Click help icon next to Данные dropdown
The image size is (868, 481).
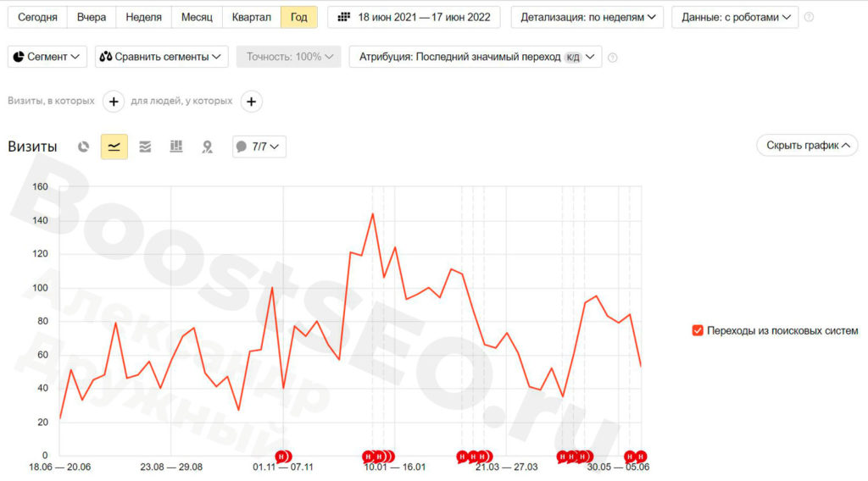[809, 17]
